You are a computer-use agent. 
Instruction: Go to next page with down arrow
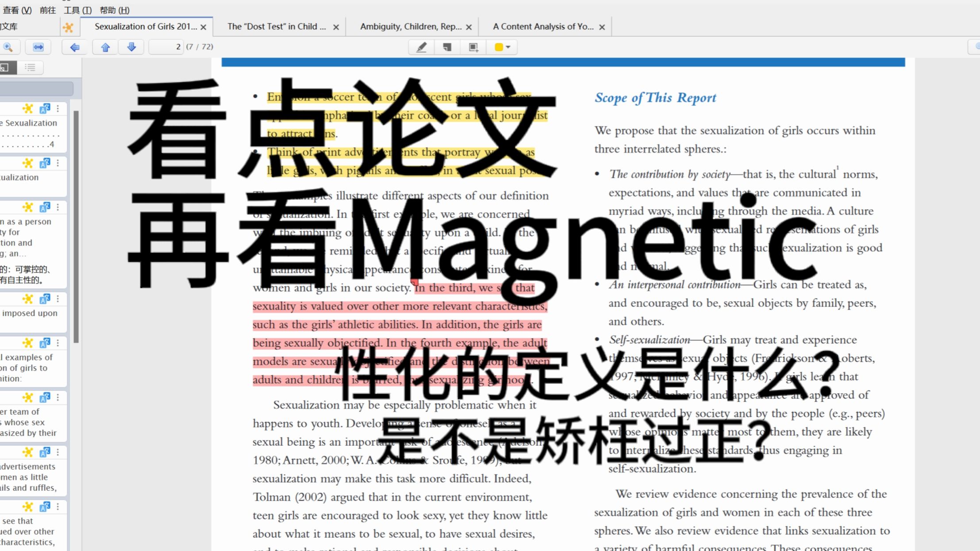point(131,47)
